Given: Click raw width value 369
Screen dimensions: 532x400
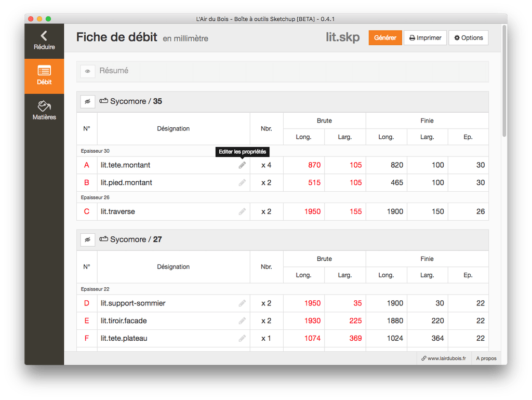Looking at the screenshot, I should pos(355,338).
